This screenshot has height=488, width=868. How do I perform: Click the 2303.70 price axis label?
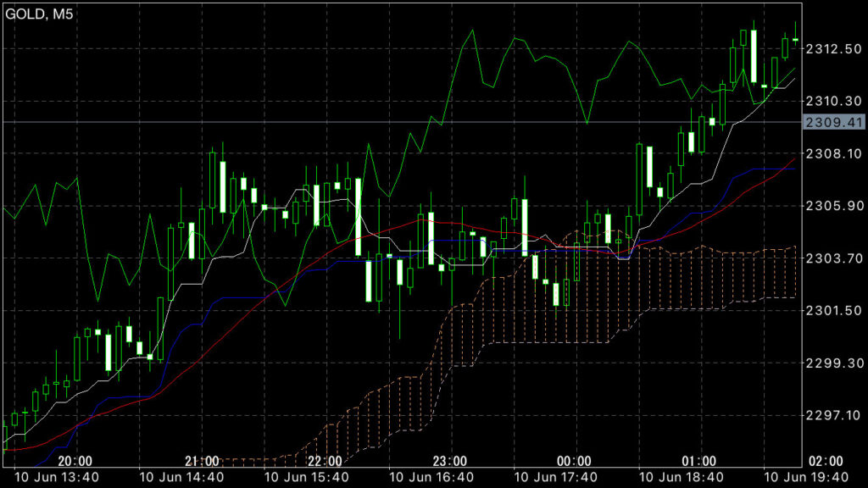[x=834, y=258]
